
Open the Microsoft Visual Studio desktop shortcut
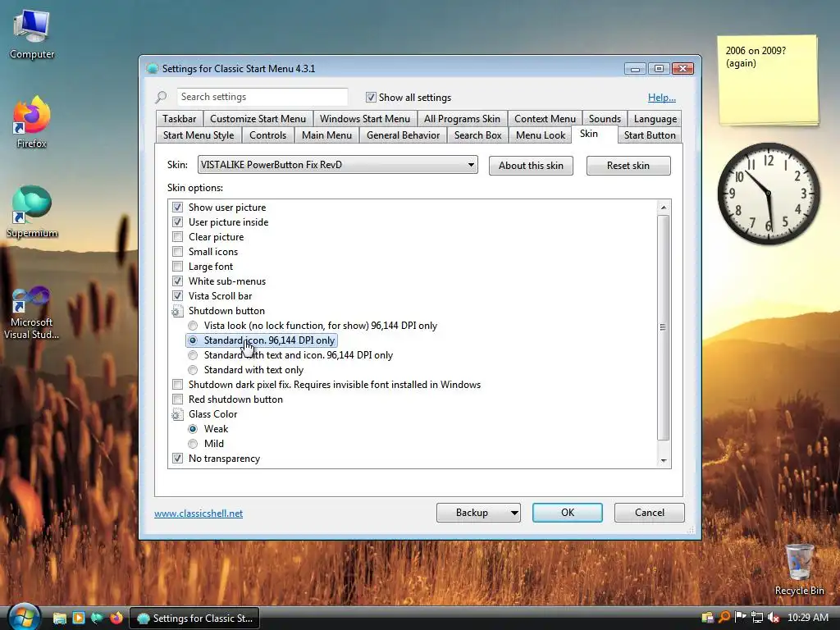pos(32,313)
